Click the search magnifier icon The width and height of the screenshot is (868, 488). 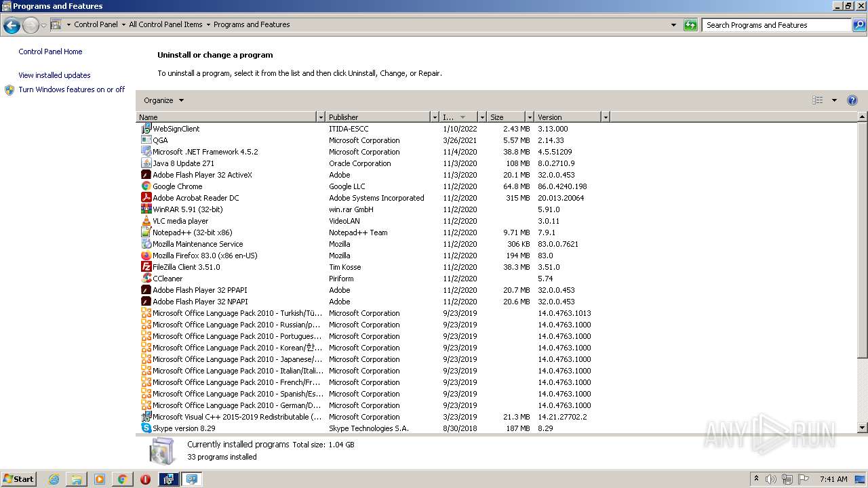(859, 25)
